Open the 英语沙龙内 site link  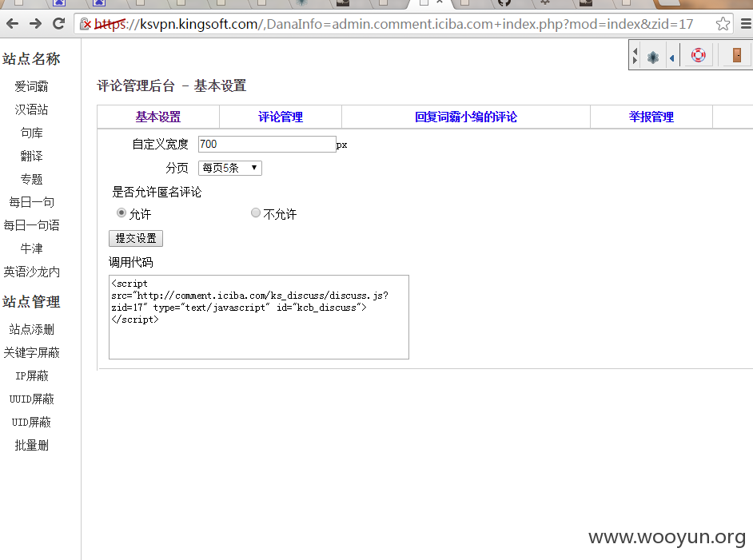coord(32,272)
